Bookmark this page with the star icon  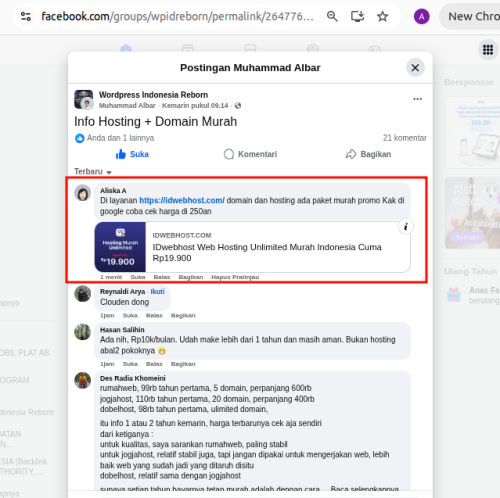(383, 16)
